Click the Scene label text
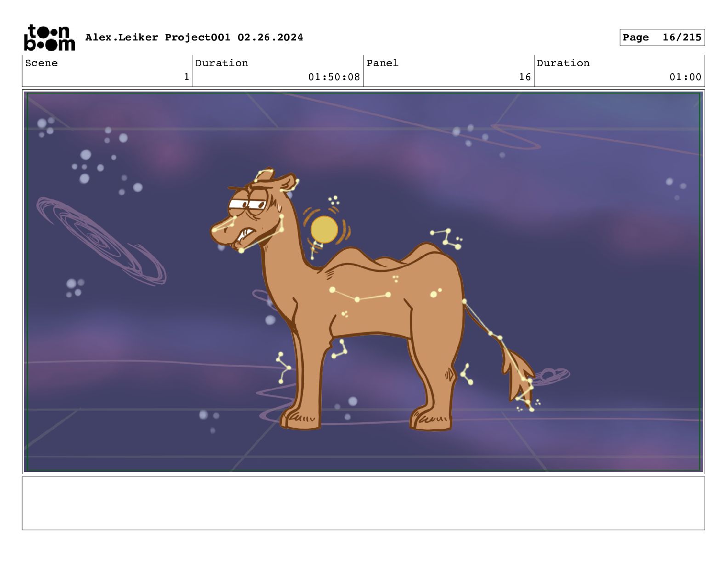This screenshot has width=728, height=563. coord(41,63)
